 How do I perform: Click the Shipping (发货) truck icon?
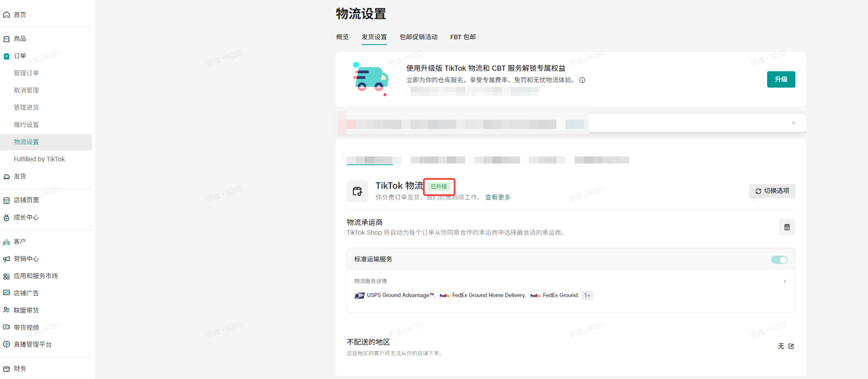click(6, 177)
